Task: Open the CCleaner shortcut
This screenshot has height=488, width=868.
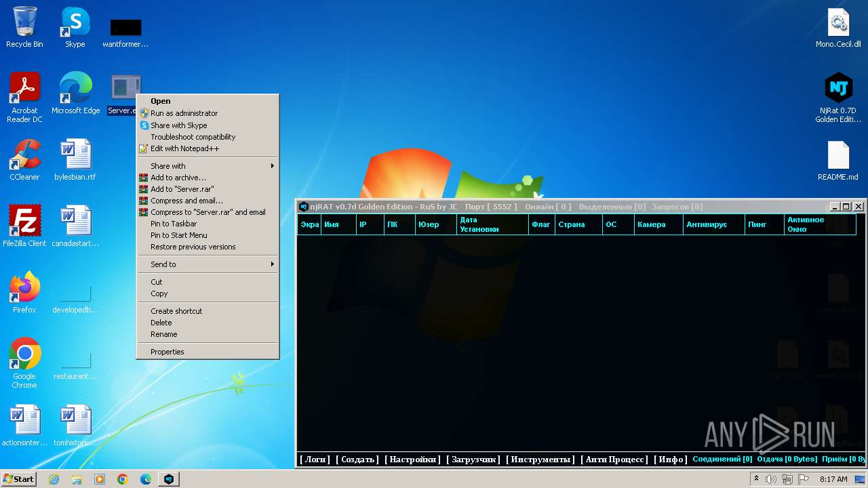Action: point(24,160)
